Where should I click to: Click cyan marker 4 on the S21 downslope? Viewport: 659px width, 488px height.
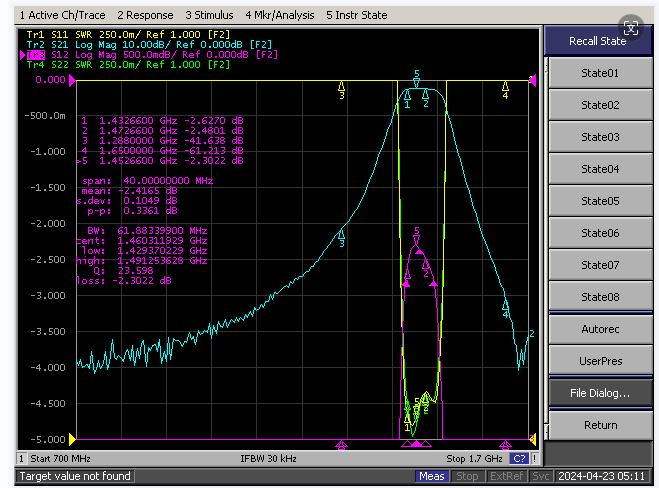506,309
